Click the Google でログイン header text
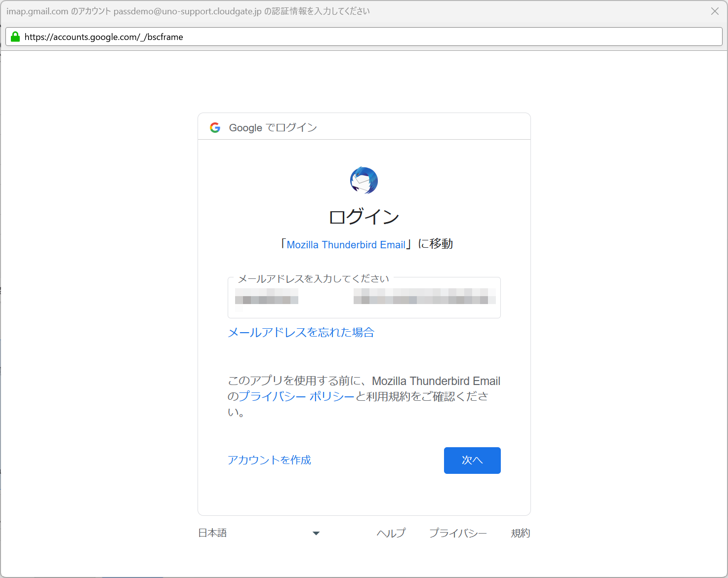 click(273, 127)
